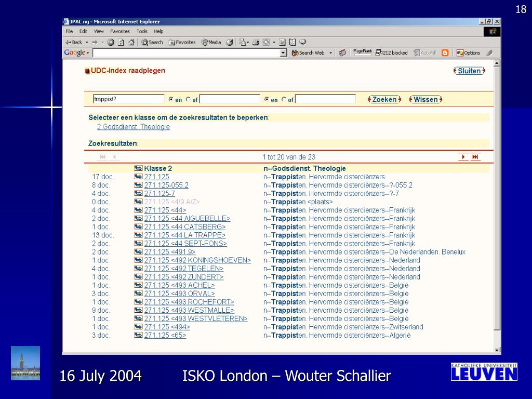The height and width of the screenshot is (399, 532).
Task: Select the first 'of' radio button
Action: (188, 99)
